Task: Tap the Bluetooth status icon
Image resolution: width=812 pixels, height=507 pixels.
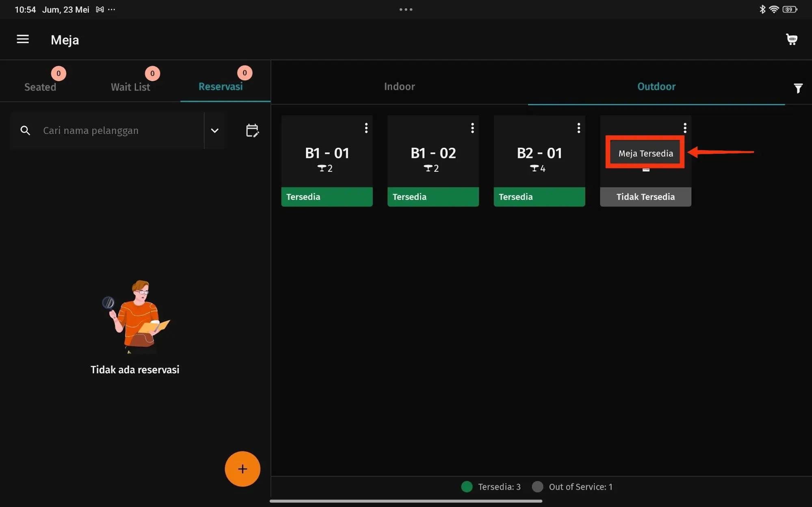Action: (762, 9)
